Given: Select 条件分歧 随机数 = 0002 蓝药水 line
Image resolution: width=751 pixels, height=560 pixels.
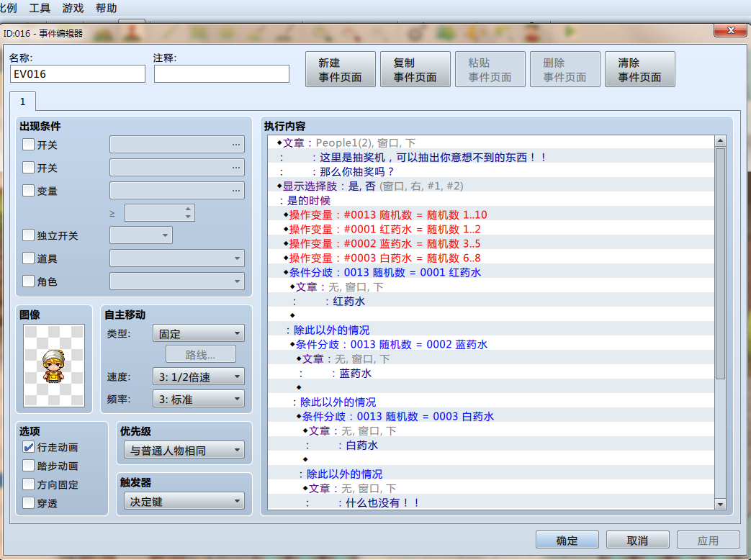Looking at the screenshot, I should tap(491, 344).
